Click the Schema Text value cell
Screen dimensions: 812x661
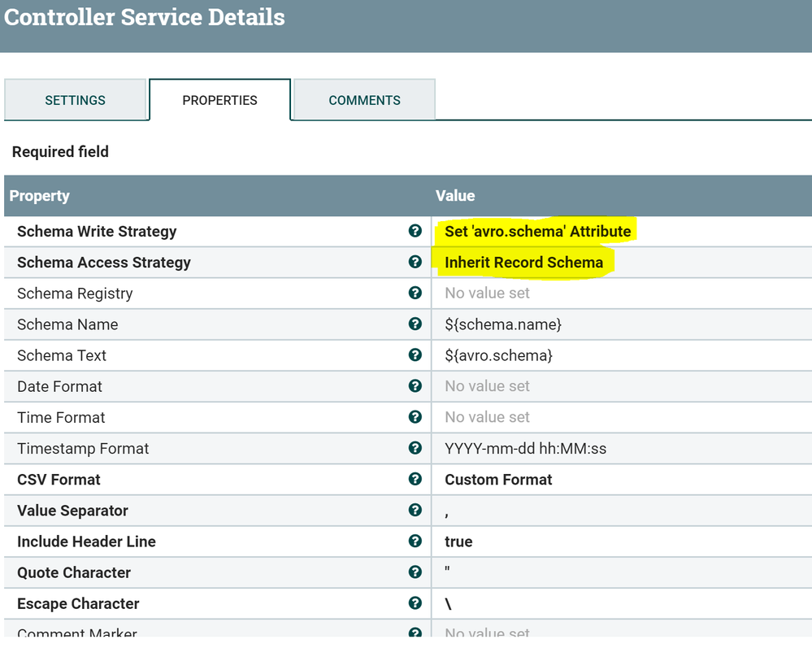coord(498,355)
